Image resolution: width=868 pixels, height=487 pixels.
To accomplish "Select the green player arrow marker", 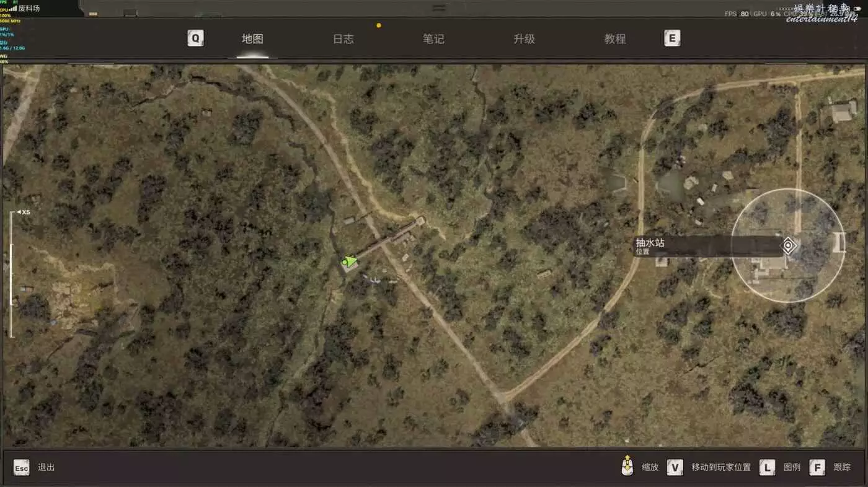I will [350, 261].
